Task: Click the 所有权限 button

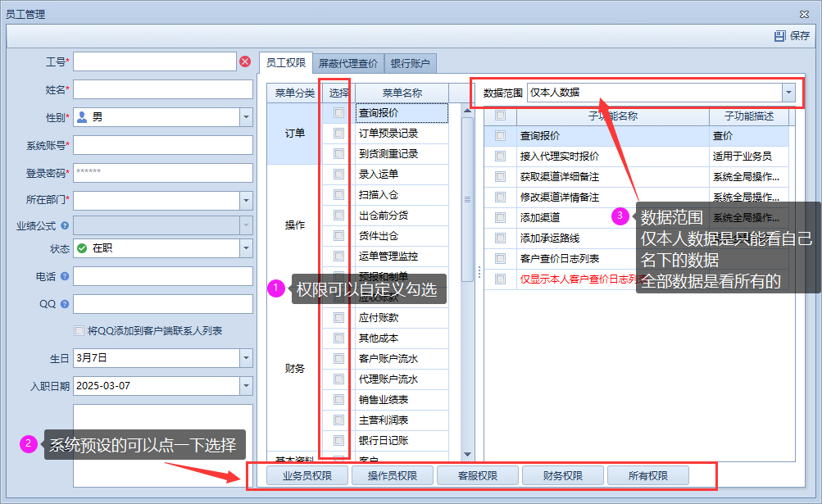Action: tap(648, 475)
